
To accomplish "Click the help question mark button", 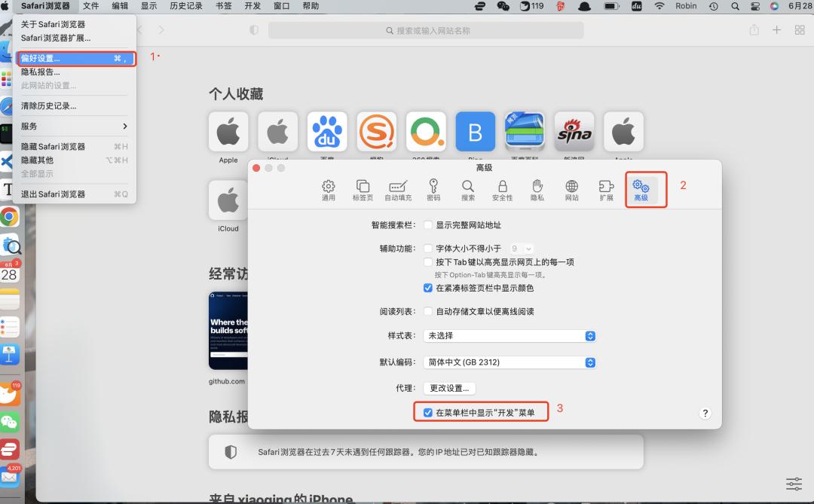I will coord(705,412).
